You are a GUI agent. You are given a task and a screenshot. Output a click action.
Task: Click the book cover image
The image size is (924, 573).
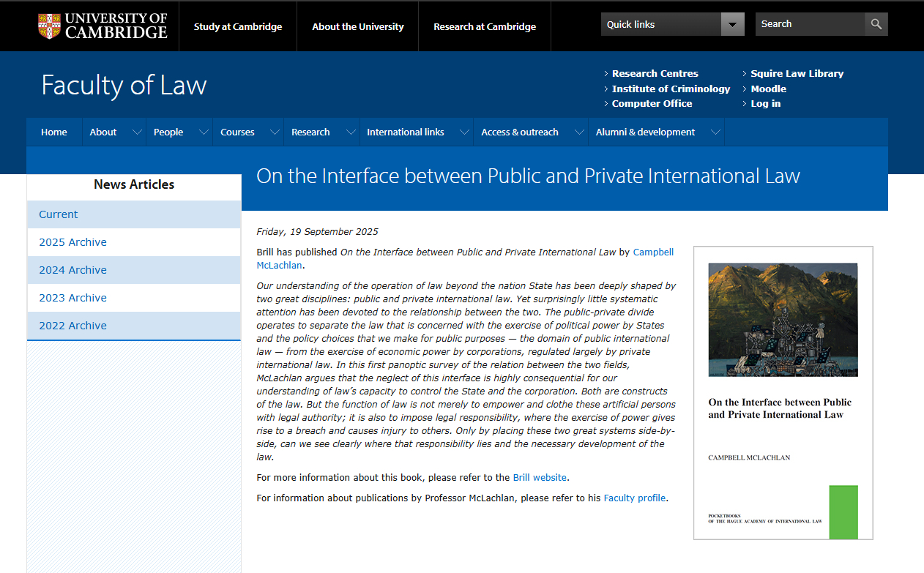783,393
